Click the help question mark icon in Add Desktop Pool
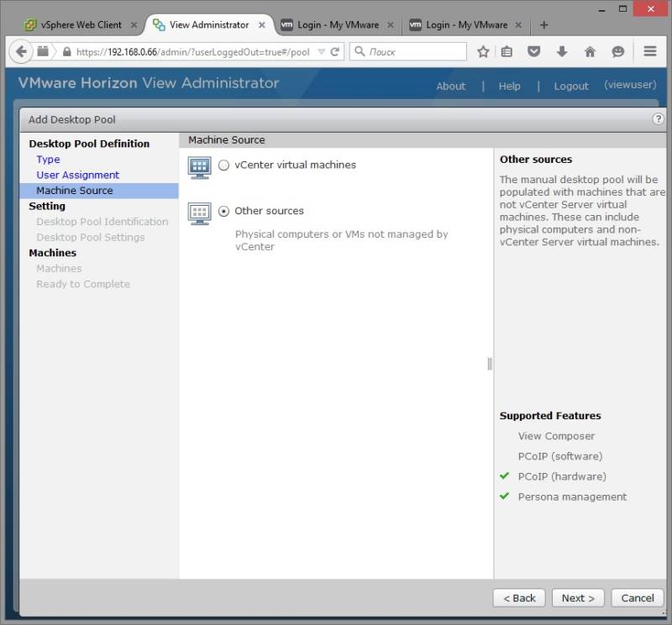Screen dimensions: 672x625 (658, 119)
